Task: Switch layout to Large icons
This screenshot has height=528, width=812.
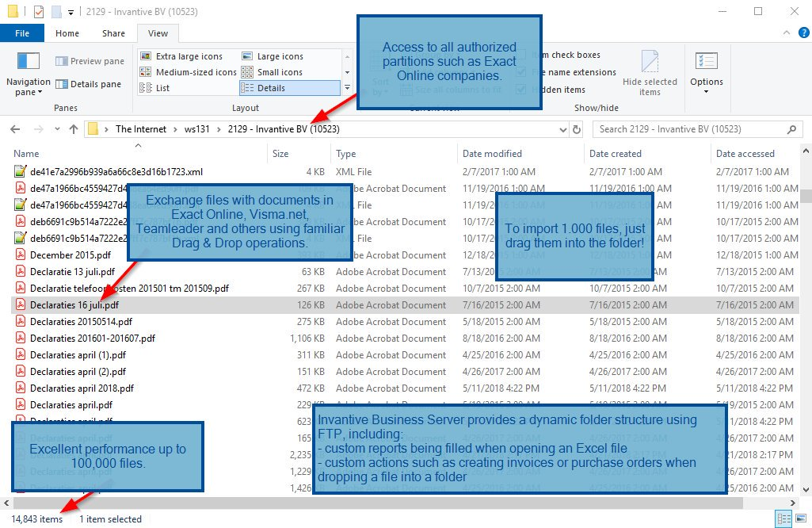Action: (273, 56)
